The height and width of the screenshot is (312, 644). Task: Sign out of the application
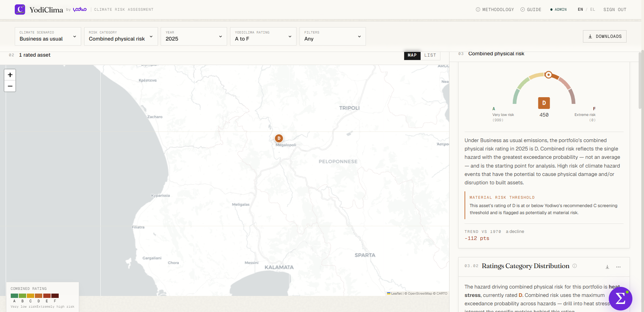coord(615,9)
